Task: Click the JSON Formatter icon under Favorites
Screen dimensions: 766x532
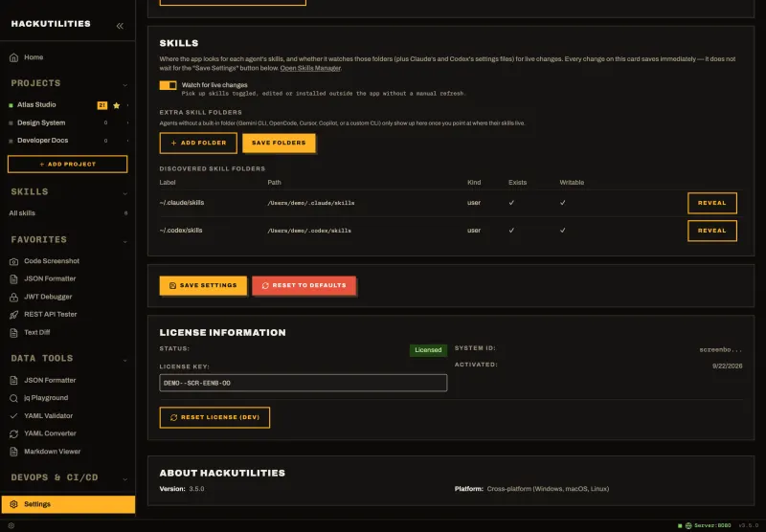Action: (x=13, y=279)
